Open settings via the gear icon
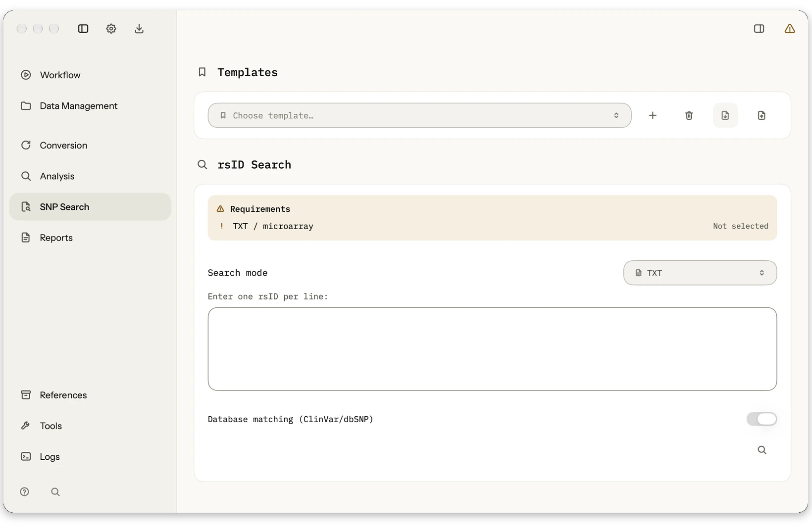Image resolution: width=812 pixels, height=532 pixels. tap(111, 29)
